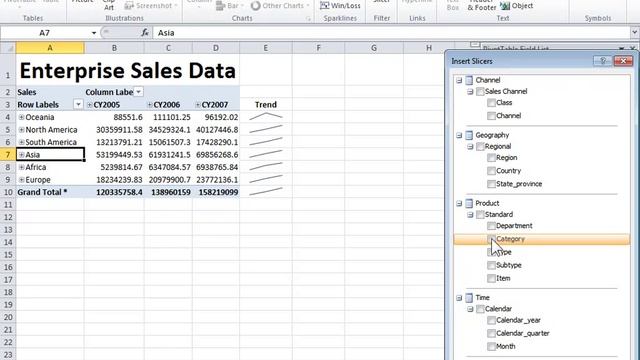This screenshot has height=360, width=640.
Task: Check the Channel field under Sales Channel
Action: 491,116
